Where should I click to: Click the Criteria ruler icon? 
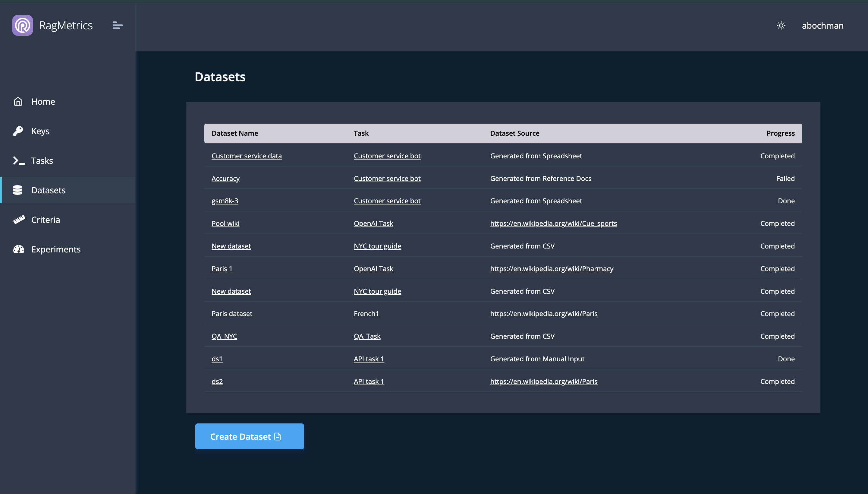(19, 220)
